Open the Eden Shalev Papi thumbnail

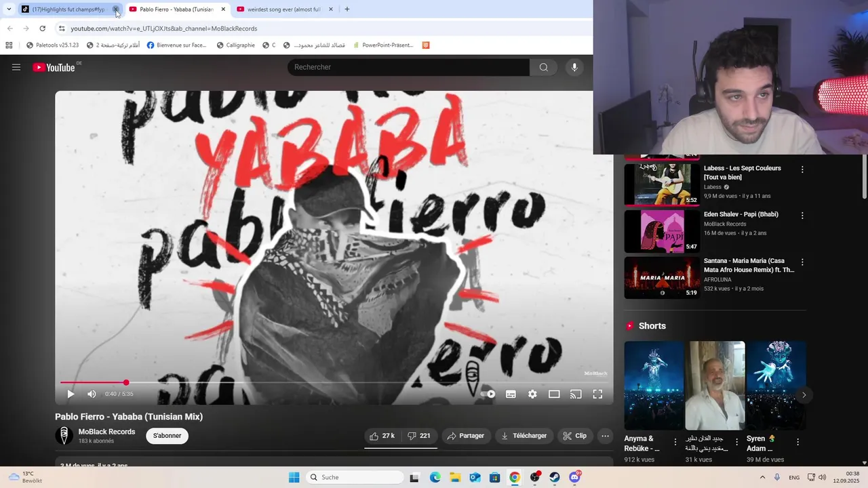pos(662,231)
